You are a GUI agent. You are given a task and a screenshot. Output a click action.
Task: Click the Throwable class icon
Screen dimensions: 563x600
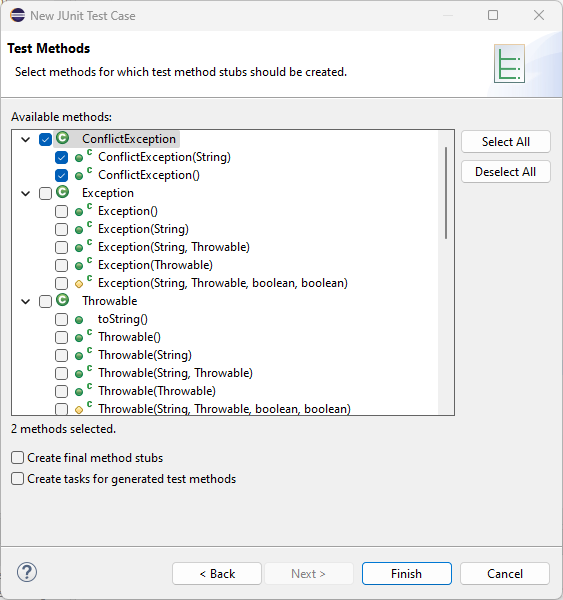(x=62, y=300)
